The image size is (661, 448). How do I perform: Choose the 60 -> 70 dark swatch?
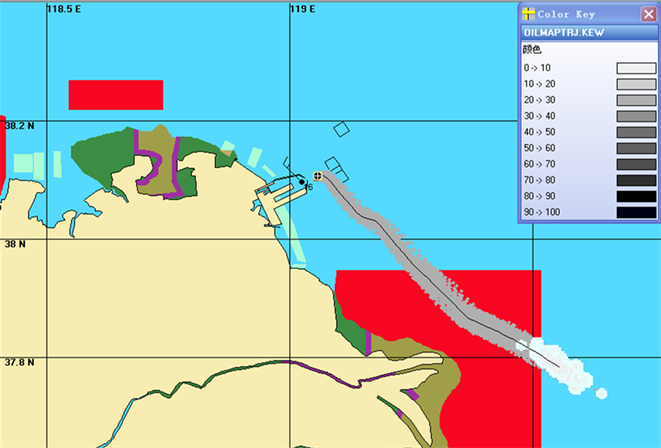(x=636, y=164)
